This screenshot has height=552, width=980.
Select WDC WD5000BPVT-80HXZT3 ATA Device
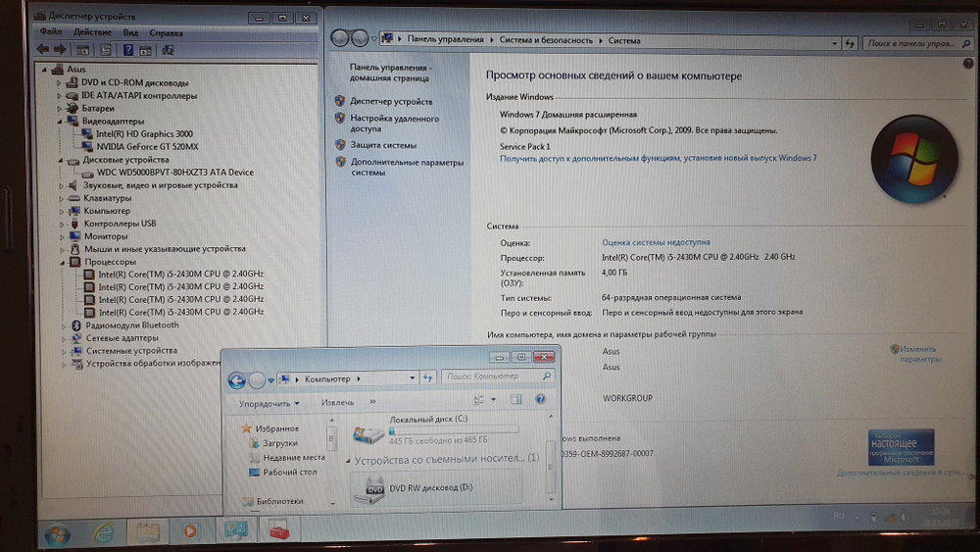[x=175, y=173]
